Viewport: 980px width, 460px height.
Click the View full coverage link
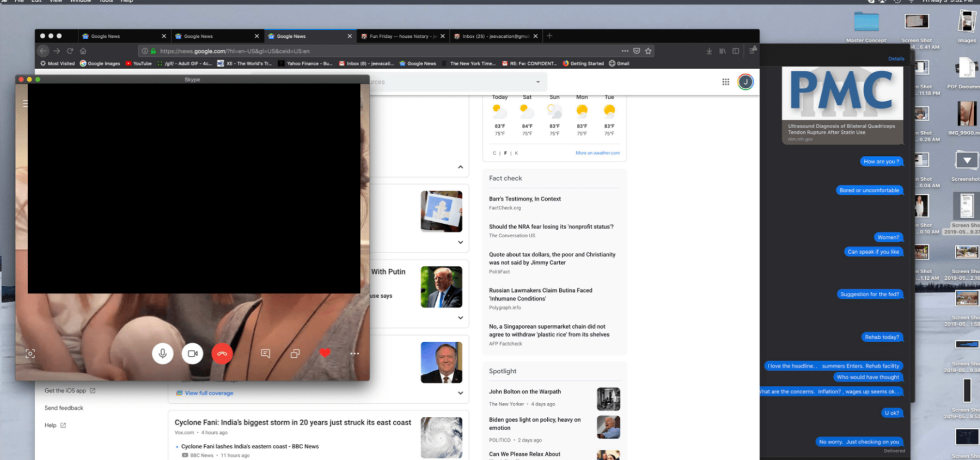(x=208, y=393)
